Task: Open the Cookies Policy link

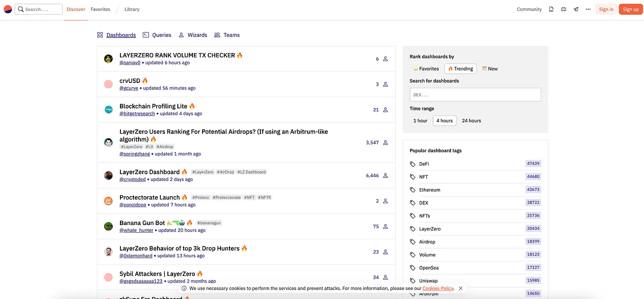Action: (x=438, y=288)
